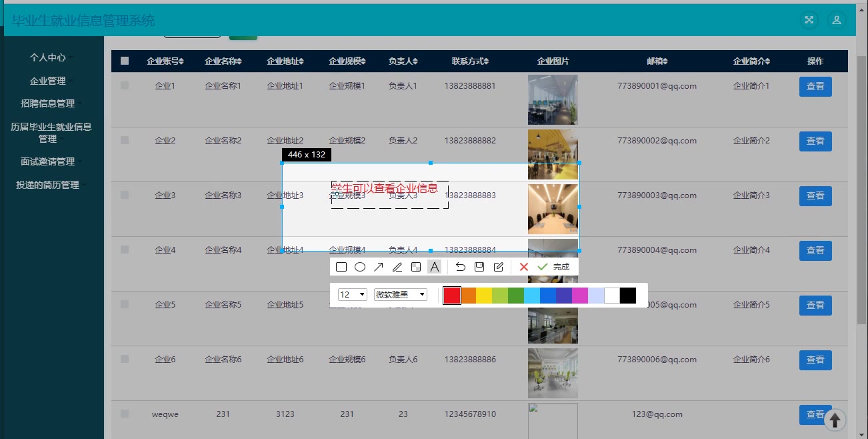Expand 企业管理 in the sidebar
Image resolution: width=868 pixels, height=439 pixels.
pos(48,81)
